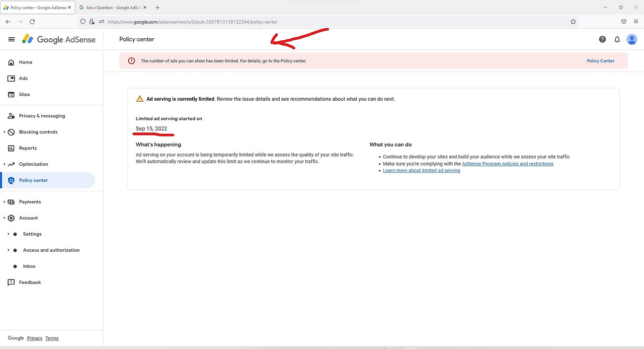Click the Sep 15, 2022 date text
This screenshot has height=349, width=644.
point(151,129)
